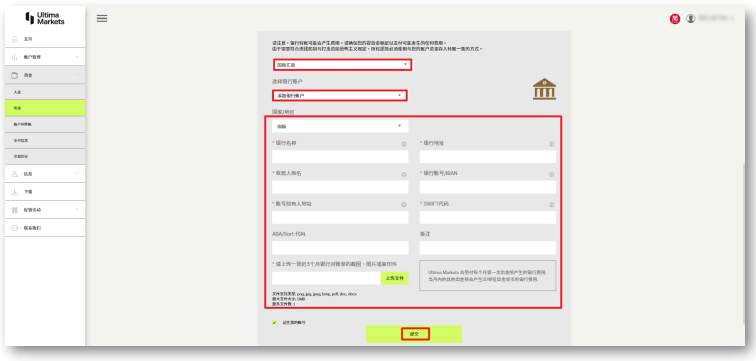This screenshot has height=361, width=756.
Task: Click the account management chart icon
Action: click(x=14, y=57)
